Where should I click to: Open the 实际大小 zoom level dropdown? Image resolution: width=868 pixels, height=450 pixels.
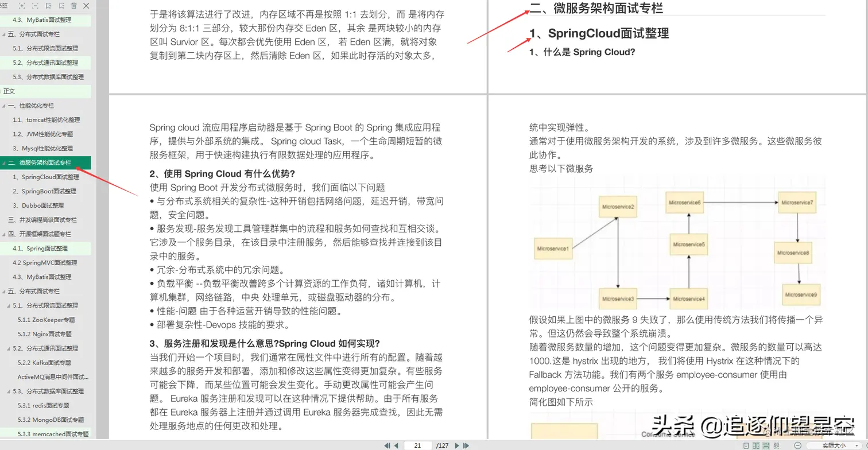(837, 445)
